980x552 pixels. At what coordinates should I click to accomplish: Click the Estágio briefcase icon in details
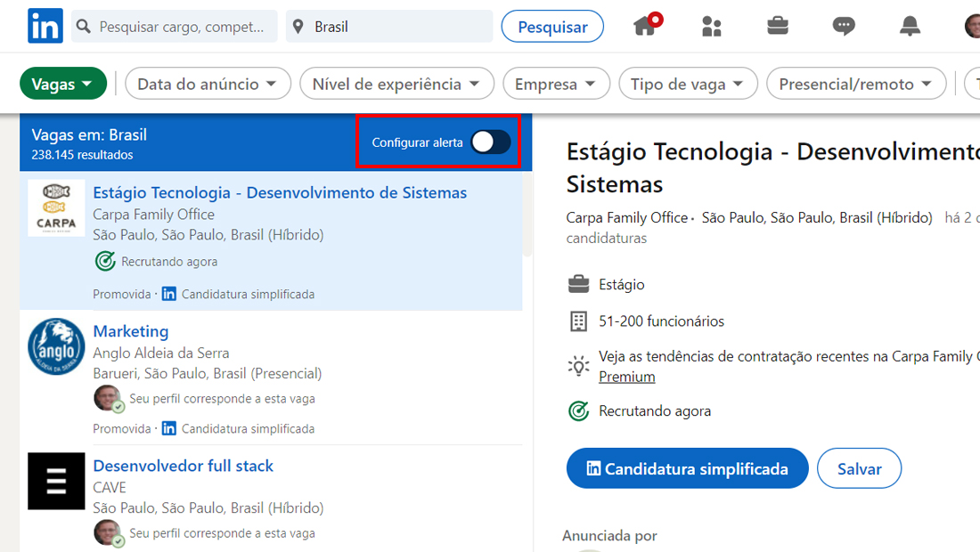pyautogui.click(x=579, y=284)
